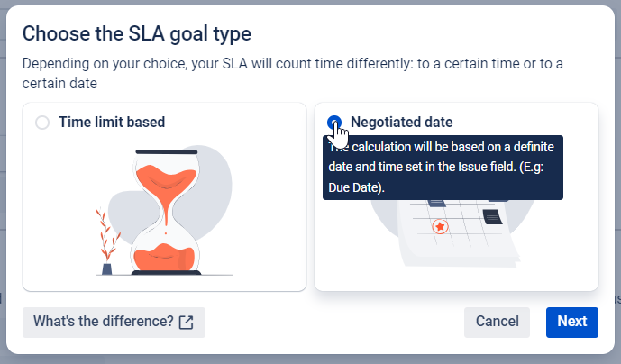Screen dimensions: 621x364
Task: Click the hourglass illustration
Action: tap(166, 213)
